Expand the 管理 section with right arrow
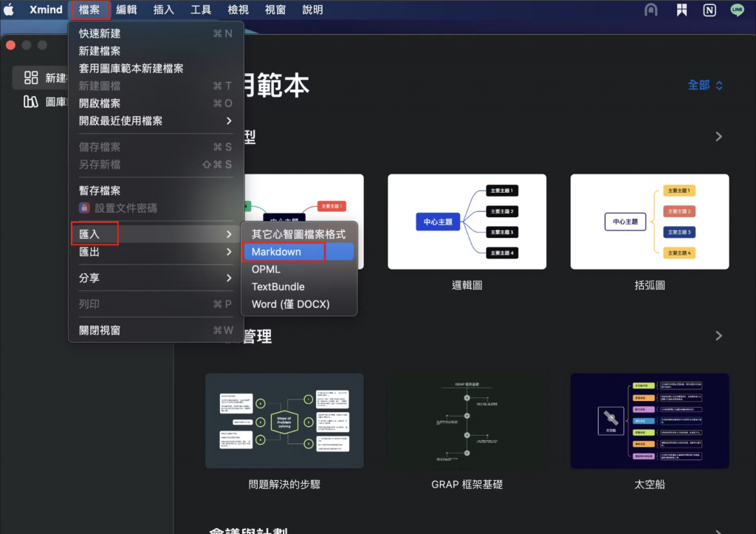This screenshot has width=756, height=534. pyautogui.click(x=718, y=336)
